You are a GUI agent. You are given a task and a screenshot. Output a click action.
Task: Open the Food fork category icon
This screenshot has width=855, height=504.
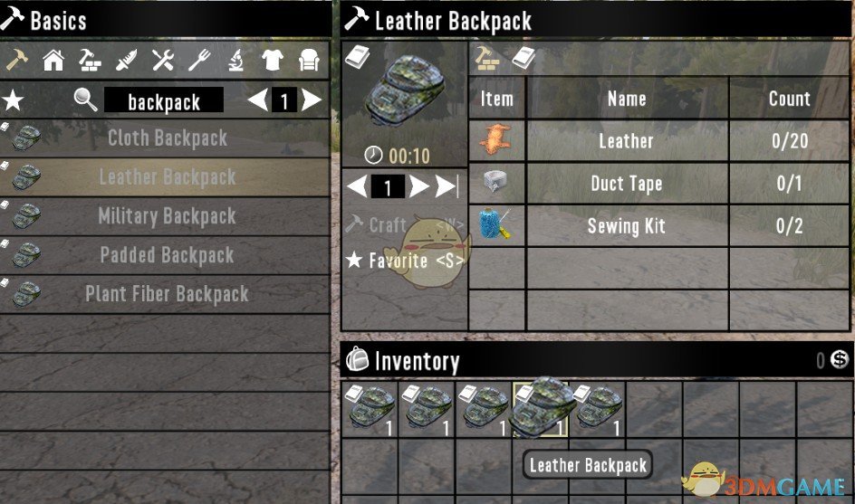pos(199,60)
